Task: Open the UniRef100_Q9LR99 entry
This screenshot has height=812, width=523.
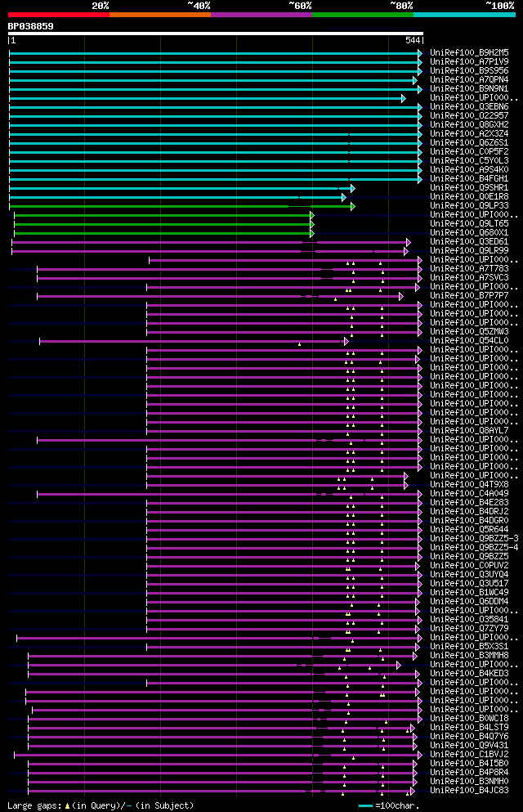Action: point(469,251)
